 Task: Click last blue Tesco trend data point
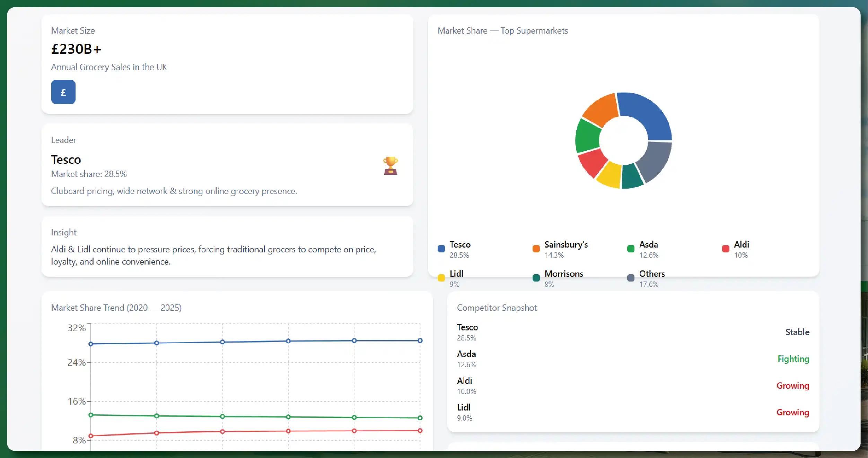click(420, 340)
